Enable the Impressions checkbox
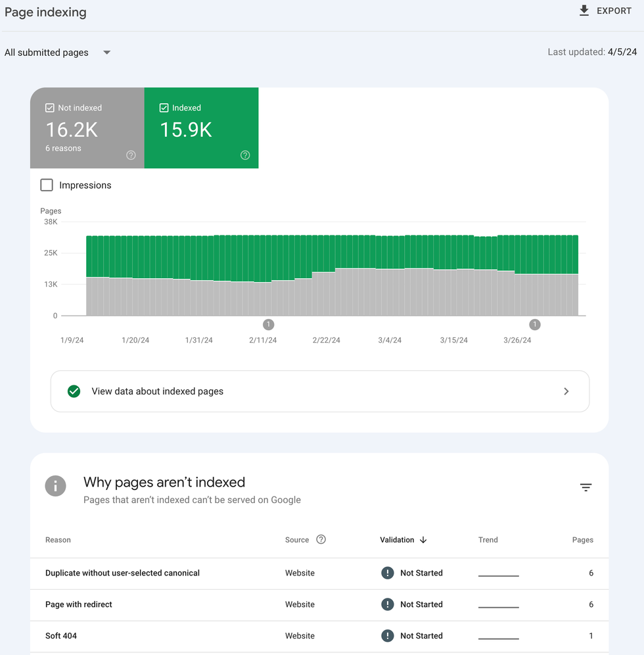The image size is (644, 655). click(47, 185)
